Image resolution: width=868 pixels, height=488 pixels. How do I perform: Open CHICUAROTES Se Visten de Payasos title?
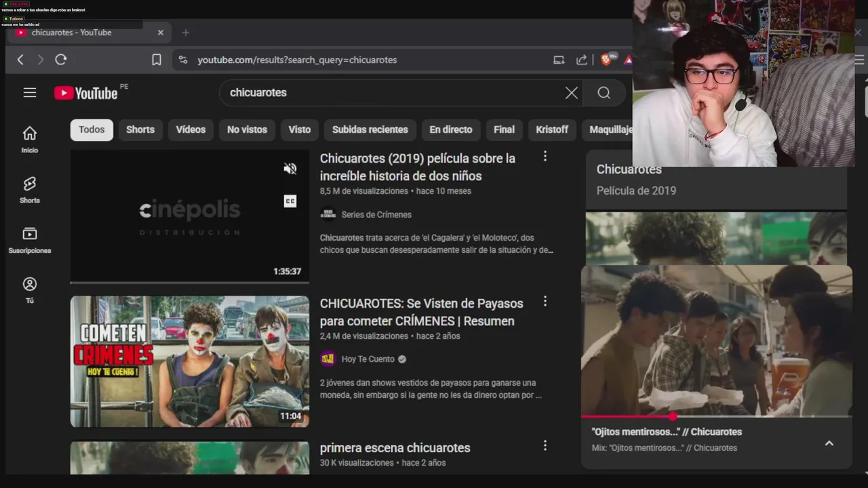click(422, 312)
